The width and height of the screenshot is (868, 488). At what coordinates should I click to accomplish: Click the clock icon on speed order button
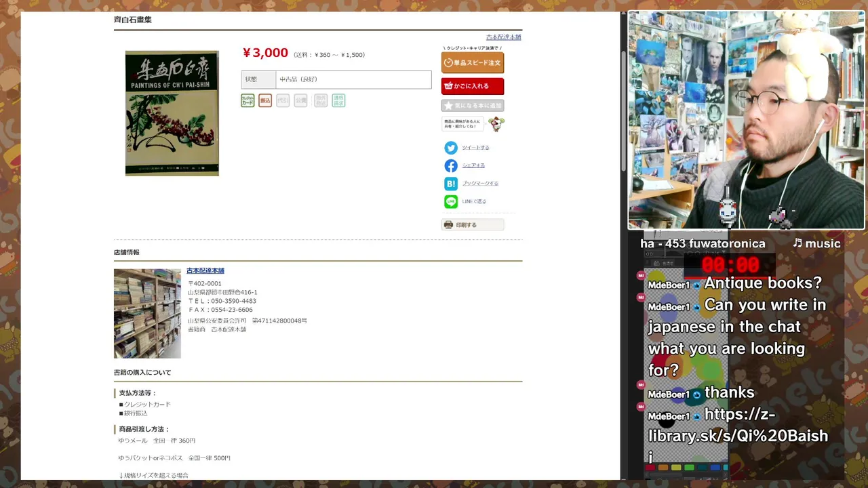[x=448, y=63]
